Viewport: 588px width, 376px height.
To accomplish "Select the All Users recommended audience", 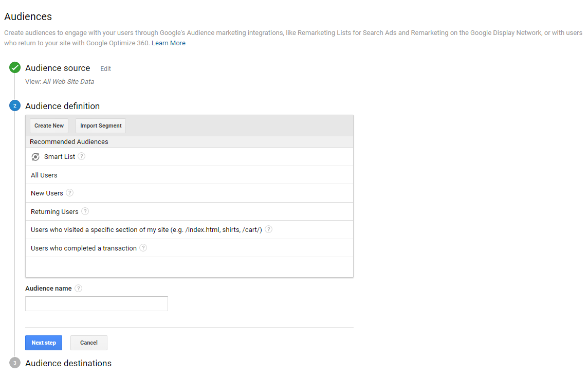I will coord(44,175).
